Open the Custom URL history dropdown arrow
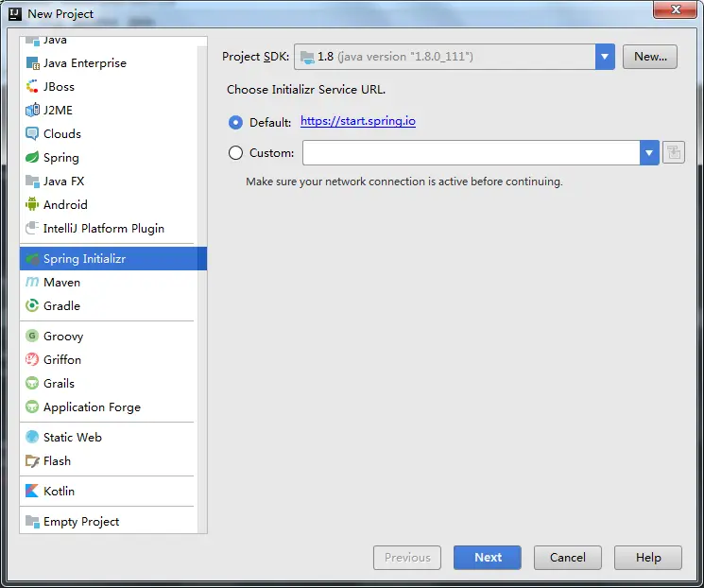The image size is (704, 588). coord(649,153)
